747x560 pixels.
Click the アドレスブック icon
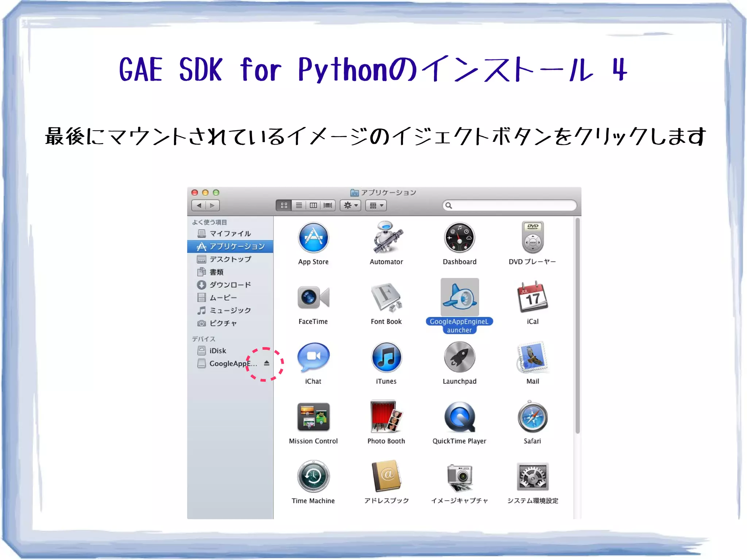pos(387,476)
